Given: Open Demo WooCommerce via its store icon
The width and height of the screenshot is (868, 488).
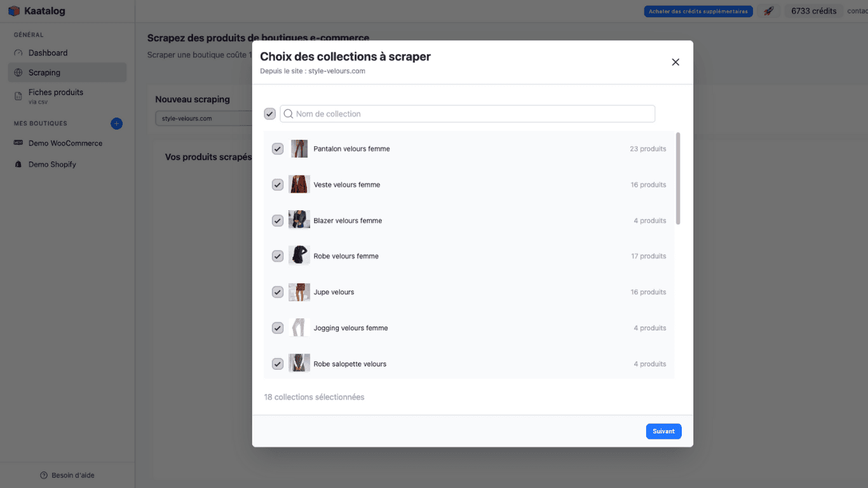Looking at the screenshot, I should (18, 143).
